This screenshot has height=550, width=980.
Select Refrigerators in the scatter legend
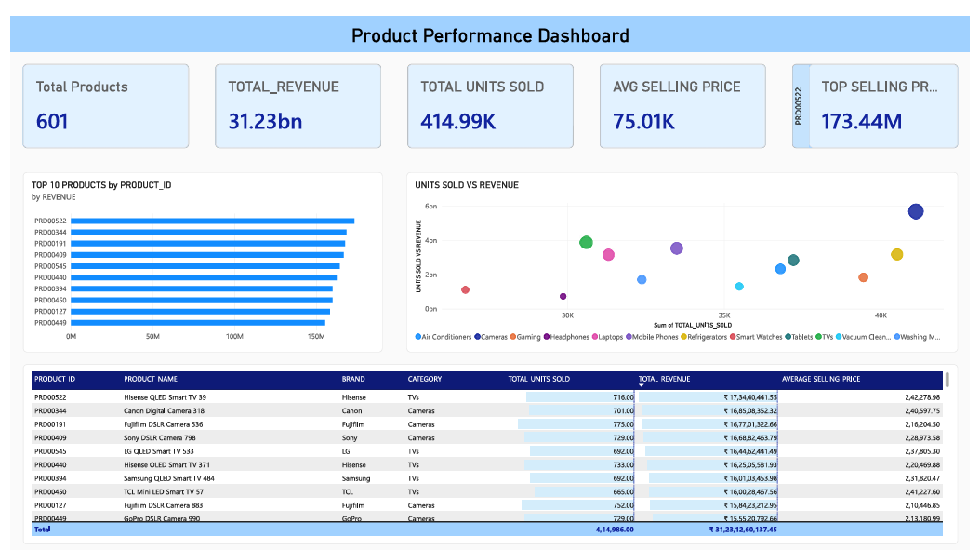coord(704,337)
